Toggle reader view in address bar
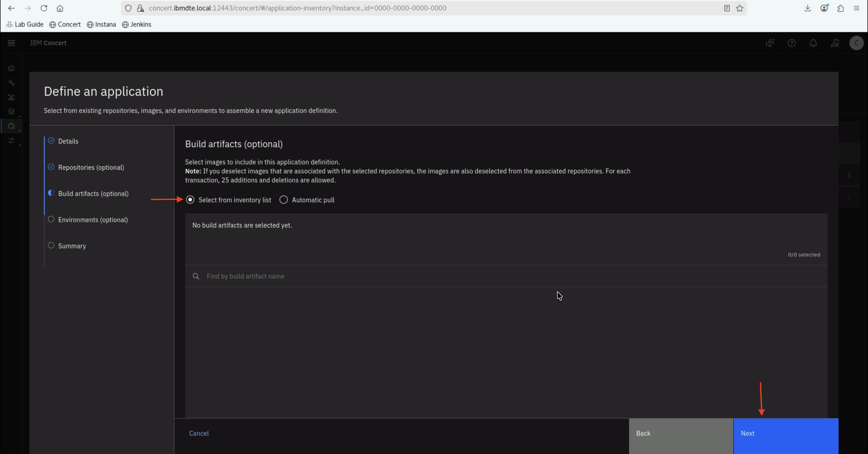 point(727,8)
